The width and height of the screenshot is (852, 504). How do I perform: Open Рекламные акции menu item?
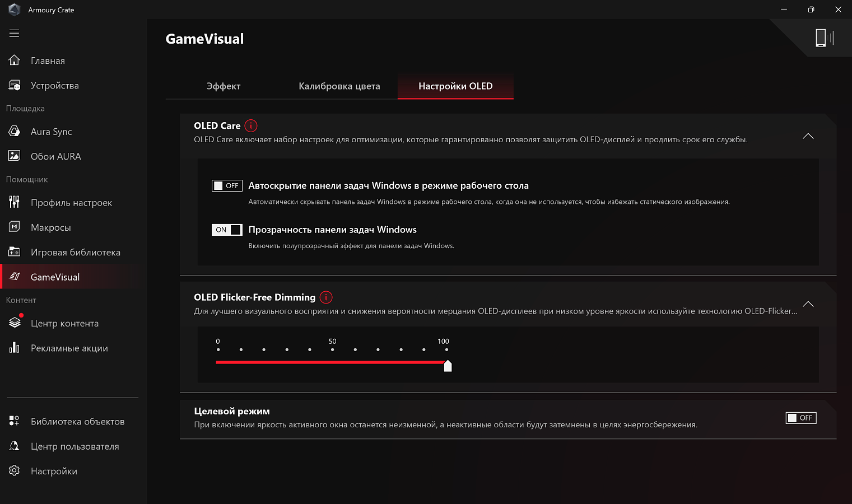[x=73, y=348]
